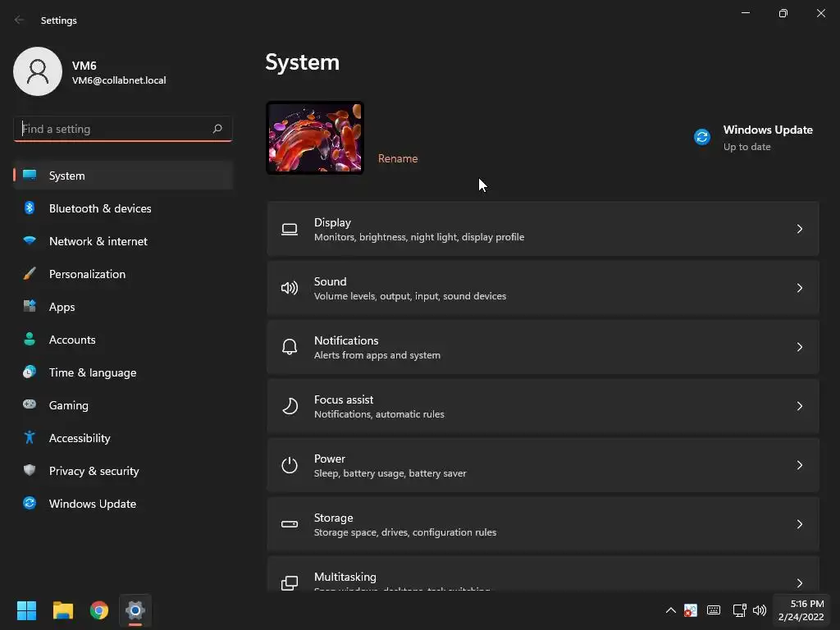Click "Storage space, drives, configuration rules" text
Screen dimensions: 840x630
coord(405,532)
